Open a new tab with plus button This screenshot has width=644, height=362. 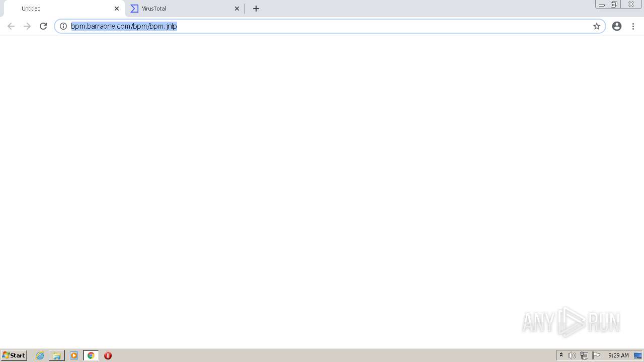[256, 9]
